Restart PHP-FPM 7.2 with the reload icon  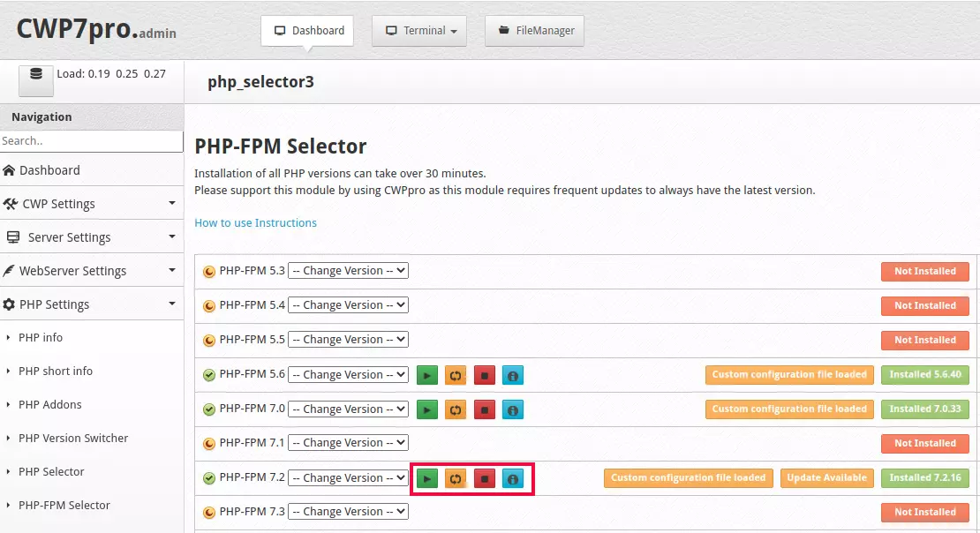[456, 477]
